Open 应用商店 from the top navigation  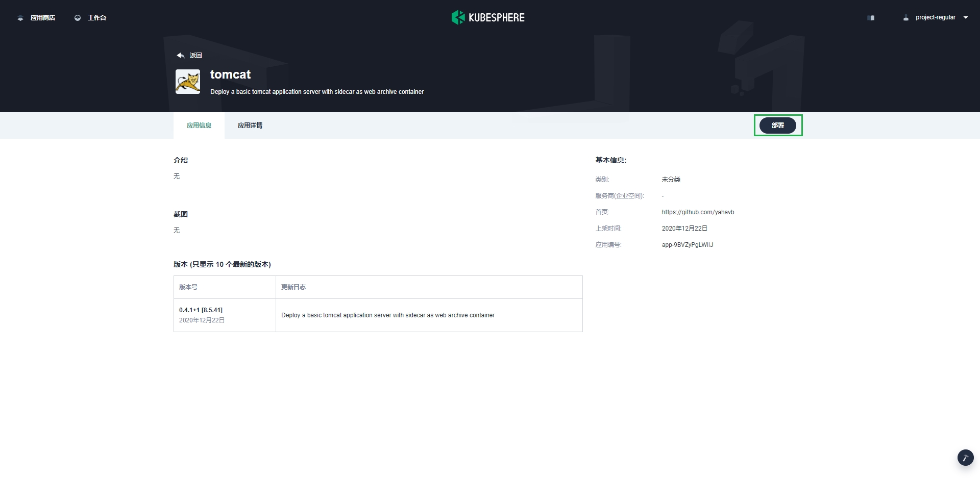click(43, 17)
